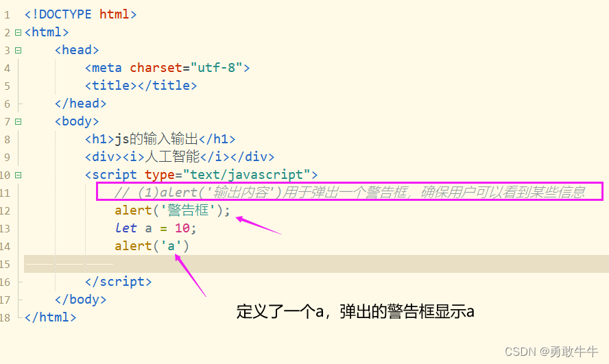Click line number 5 in the gutter
609x364 pixels.
coord(7,86)
